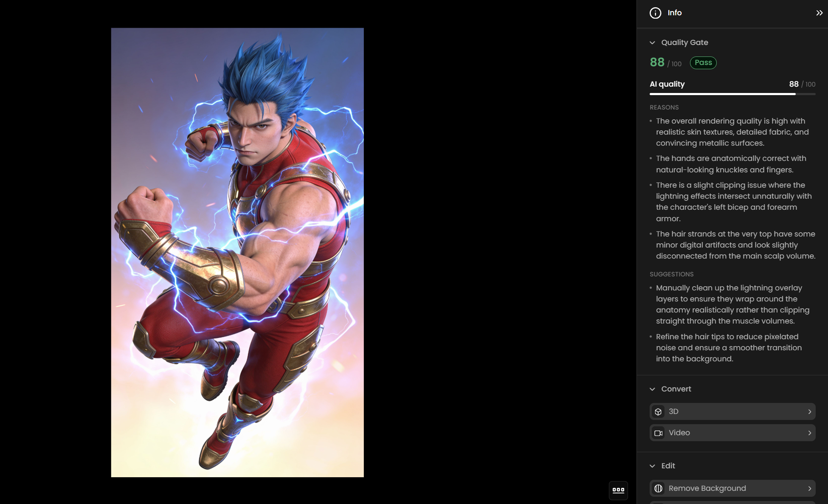The image size is (828, 504).
Task: Click the 'hands are anatomically correct' reason
Action: pos(731,164)
